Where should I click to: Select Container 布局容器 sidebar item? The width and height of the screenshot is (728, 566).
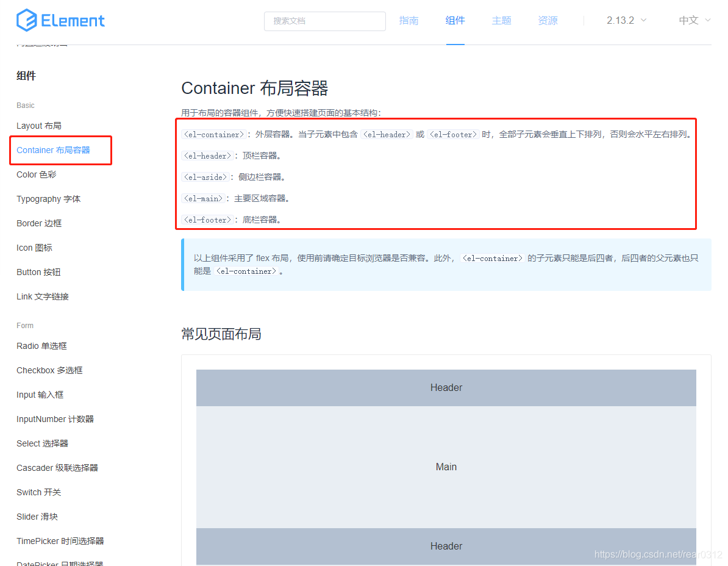point(54,150)
